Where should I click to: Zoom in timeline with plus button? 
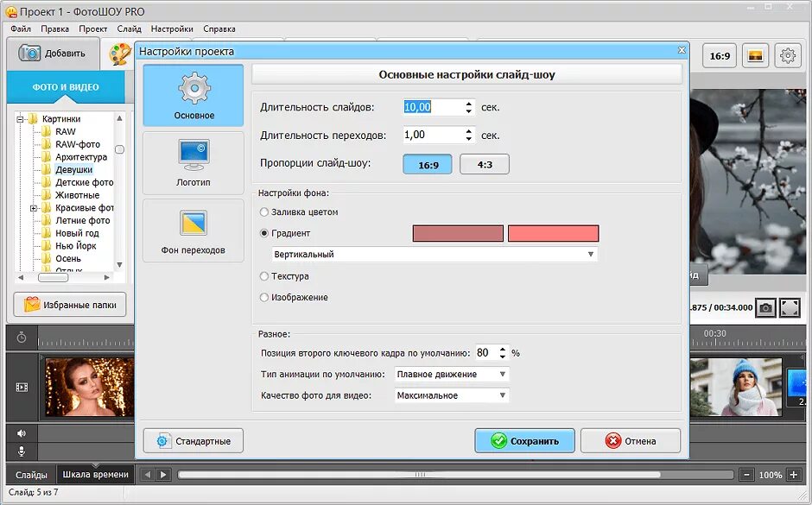pyautogui.click(x=793, y=475)
